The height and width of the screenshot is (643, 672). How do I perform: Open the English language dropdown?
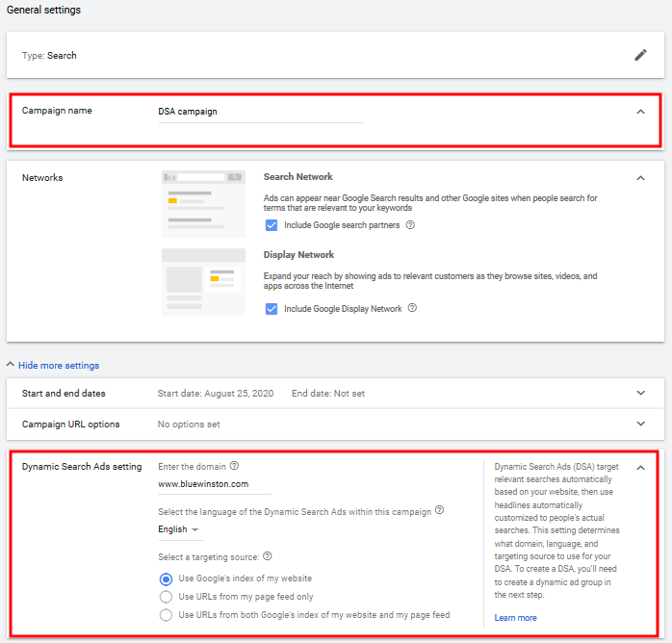click(178, 529)
